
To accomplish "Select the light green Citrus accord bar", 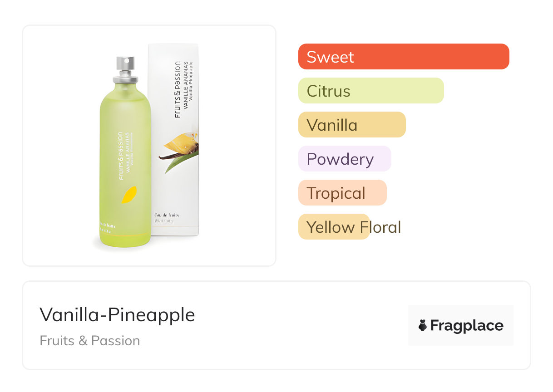I will click(x=370, y=91).
